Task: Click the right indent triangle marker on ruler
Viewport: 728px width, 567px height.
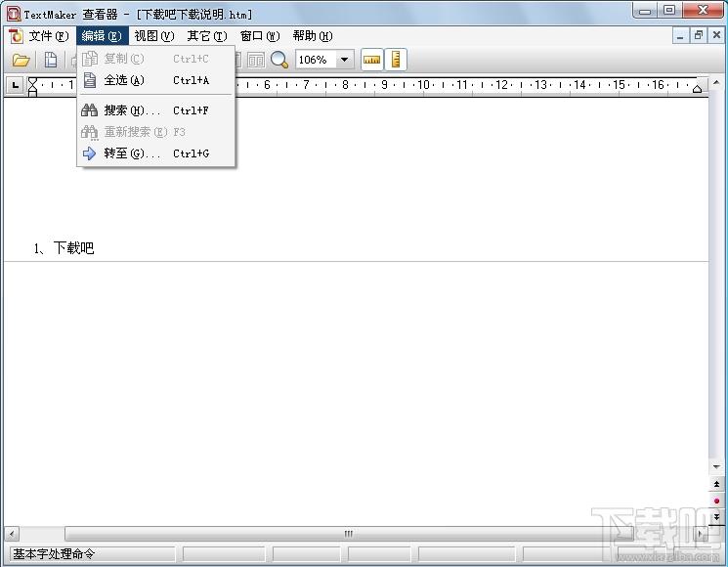Action: 697,88
